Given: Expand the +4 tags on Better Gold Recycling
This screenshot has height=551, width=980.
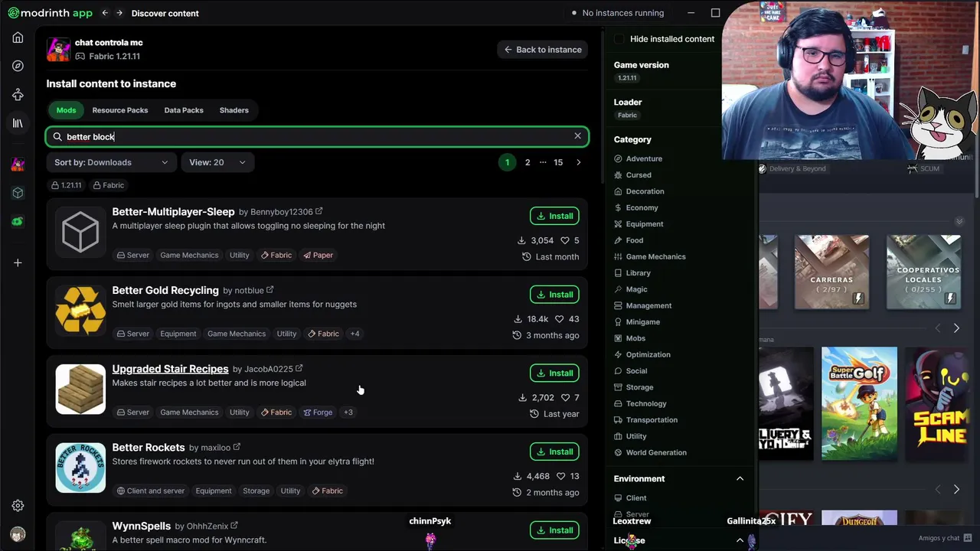Looking at the screenshot, I should point(354,334).
